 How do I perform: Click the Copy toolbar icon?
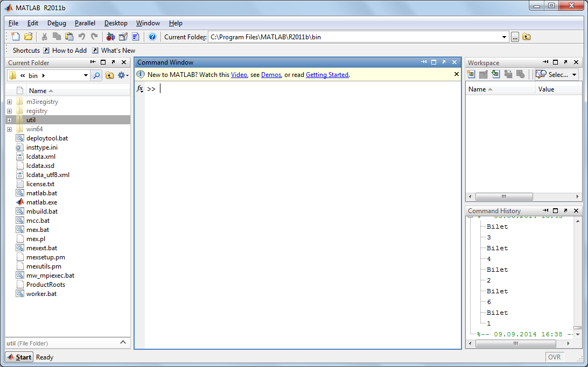pyautogui.click(x=57, y=37)
